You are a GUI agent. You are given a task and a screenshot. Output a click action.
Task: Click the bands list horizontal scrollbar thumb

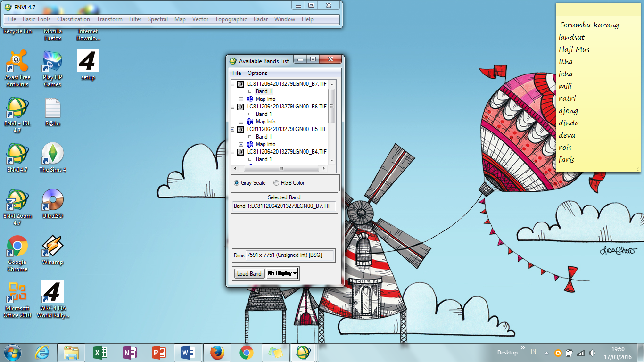(x=281, y=168)
